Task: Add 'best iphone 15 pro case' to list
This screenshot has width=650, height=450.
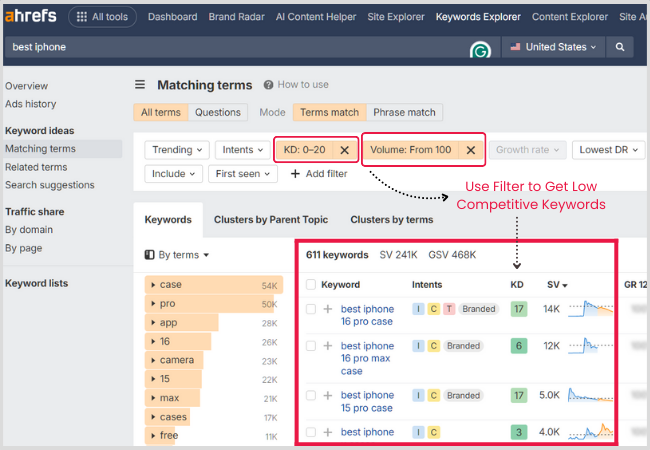Action: 327,395
